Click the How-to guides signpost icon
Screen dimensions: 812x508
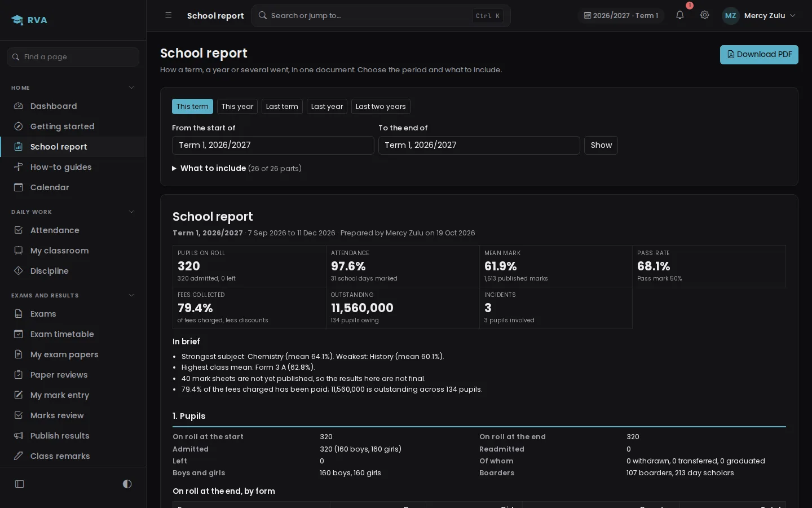(x=19, y=167)
